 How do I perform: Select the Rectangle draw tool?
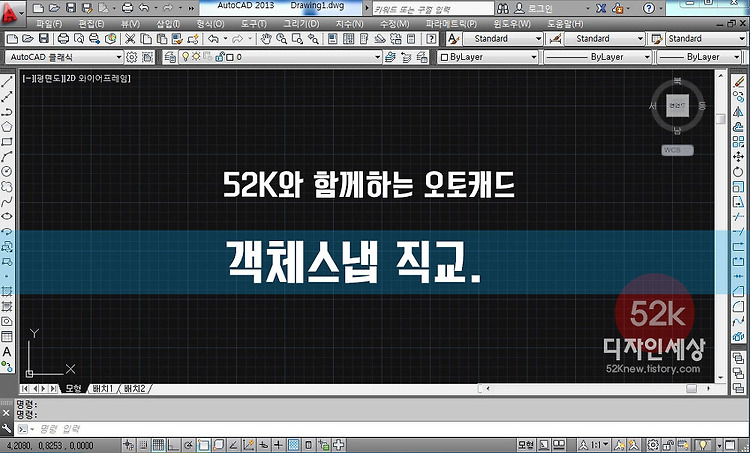click(7, 142)
